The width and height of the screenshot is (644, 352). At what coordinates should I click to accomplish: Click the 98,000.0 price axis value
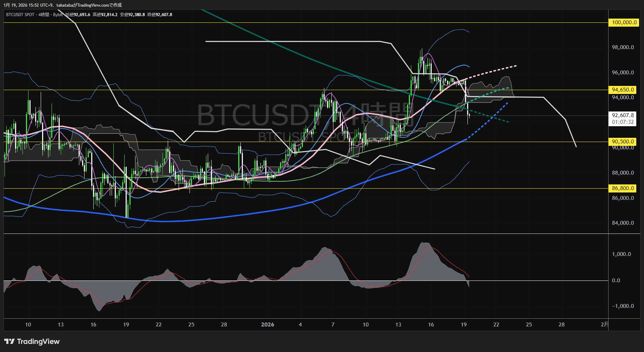pos(623,47)
